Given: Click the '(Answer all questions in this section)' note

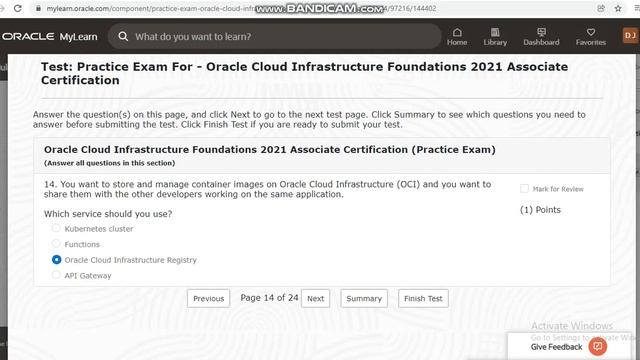Looking at the screenshot, I should (109, 163).
